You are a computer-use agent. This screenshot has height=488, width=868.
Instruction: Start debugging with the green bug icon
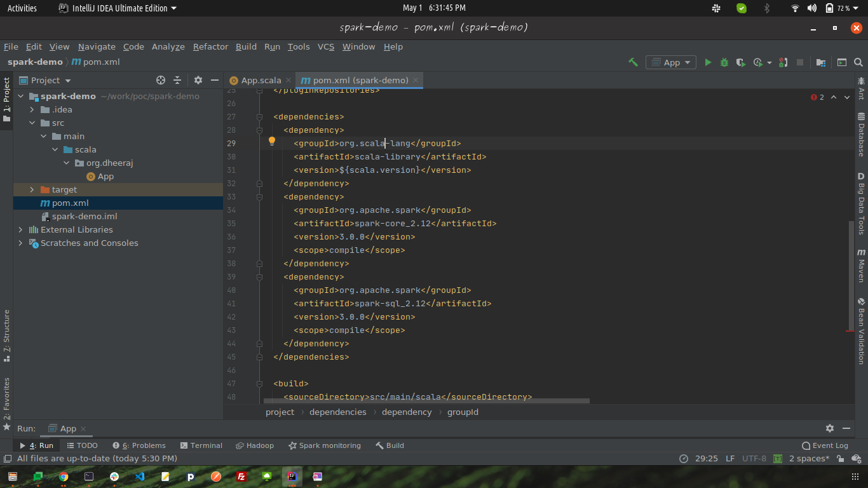coord(724,62)
